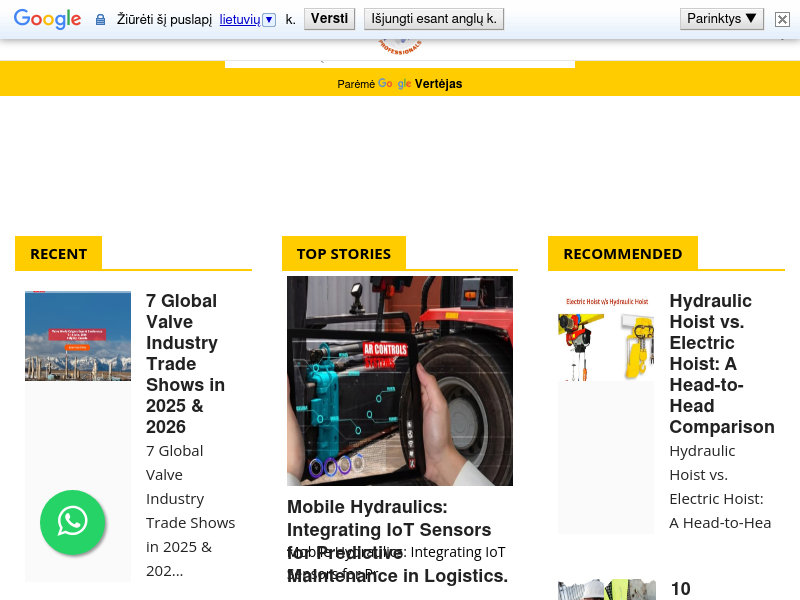The width and height of the screenshot is (800, 600).
Task: Click the Google logo in translate bar
Action: coord(47,19)
